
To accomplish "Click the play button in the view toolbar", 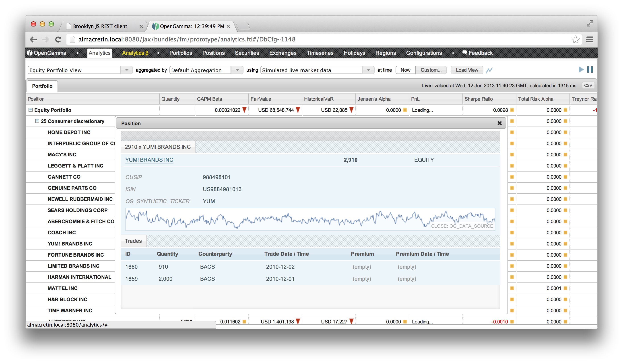I will tap(581, 70).
